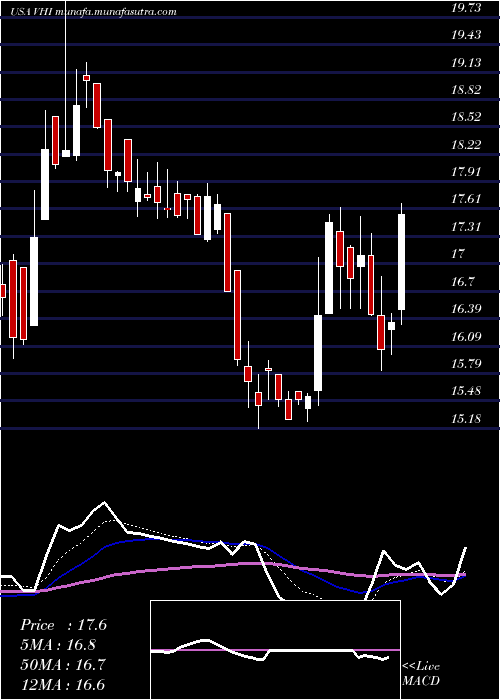Click inside the Live MACD inset chart
500x700 pixels.
[275, 650]
